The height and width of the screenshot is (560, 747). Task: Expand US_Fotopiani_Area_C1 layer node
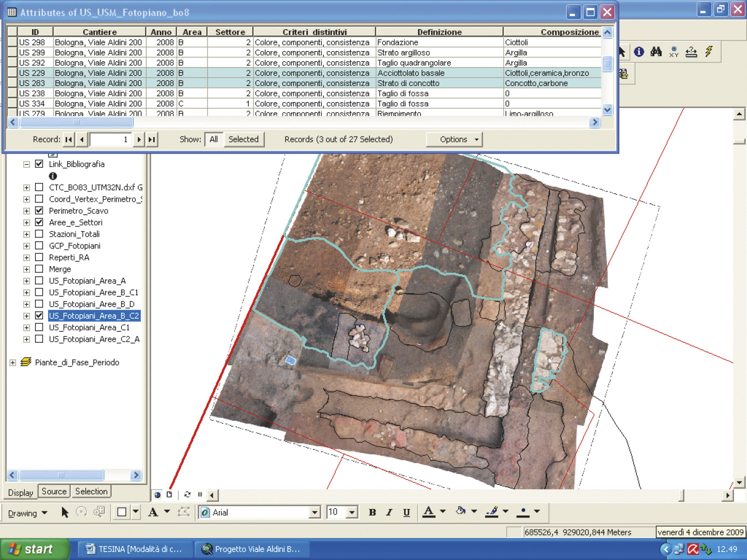click(27, 327)
